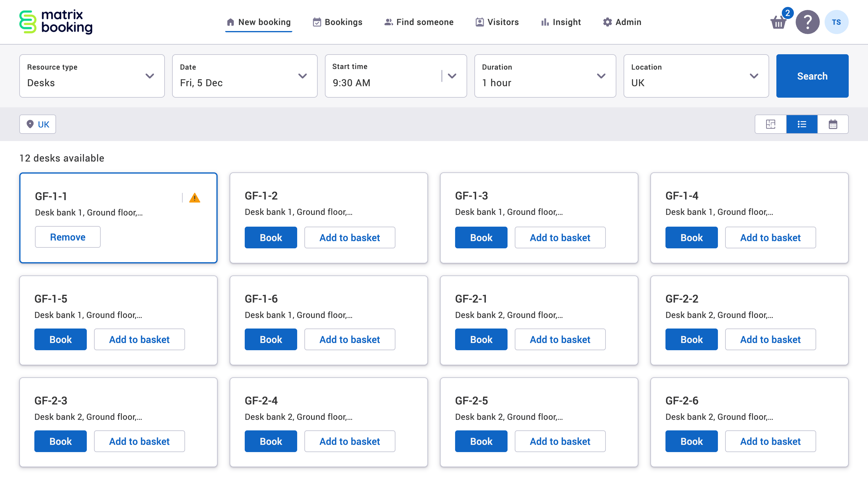Screen dimensions: 868x478
Task: Open the Find someone tab
Action: 419,22
